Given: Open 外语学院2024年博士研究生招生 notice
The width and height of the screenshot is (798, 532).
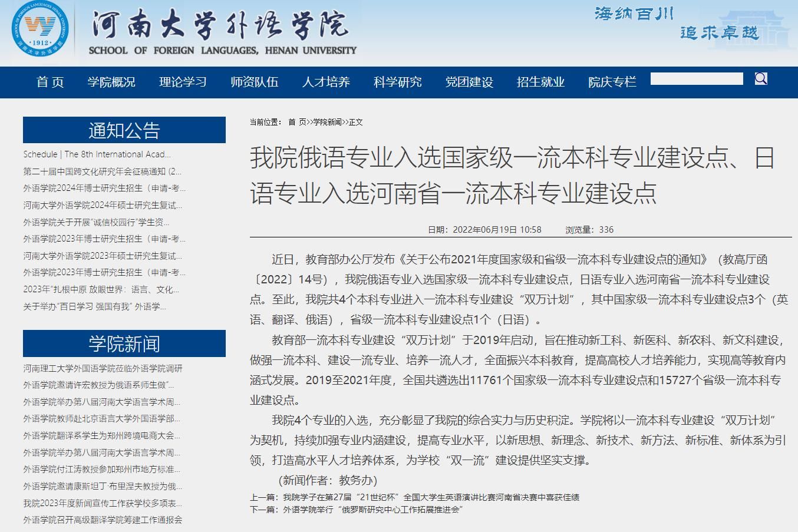Looking at the screenshot, I should click(104, 189).
